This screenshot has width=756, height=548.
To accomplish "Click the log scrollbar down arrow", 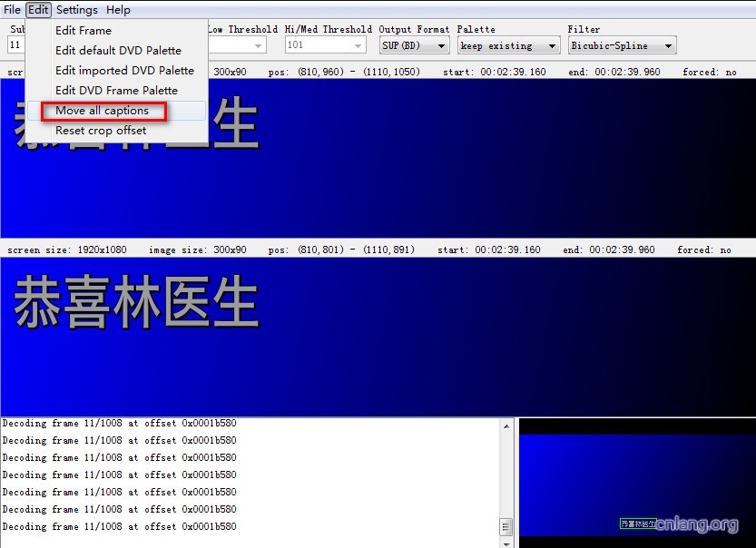I will click(x=506, y=542).
